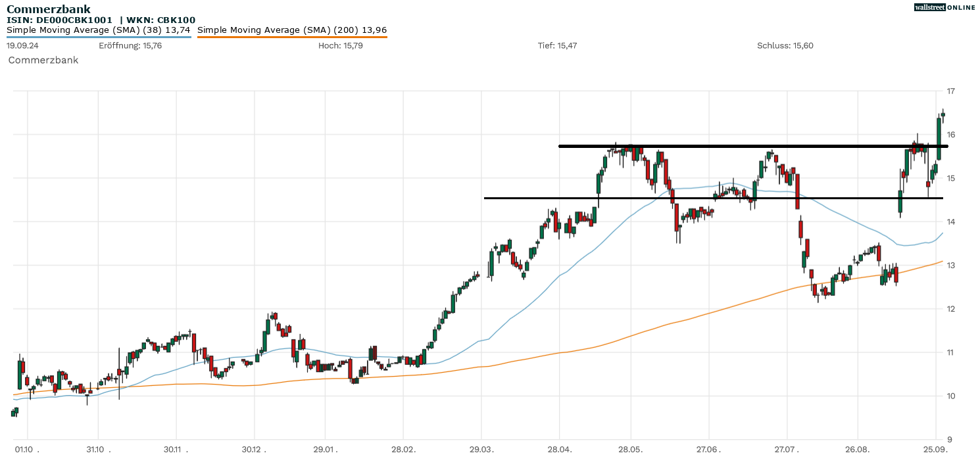Click the upper black resistance line near 15.75
Viewport: 980px width, 453px height.
(x=723, y=146)
